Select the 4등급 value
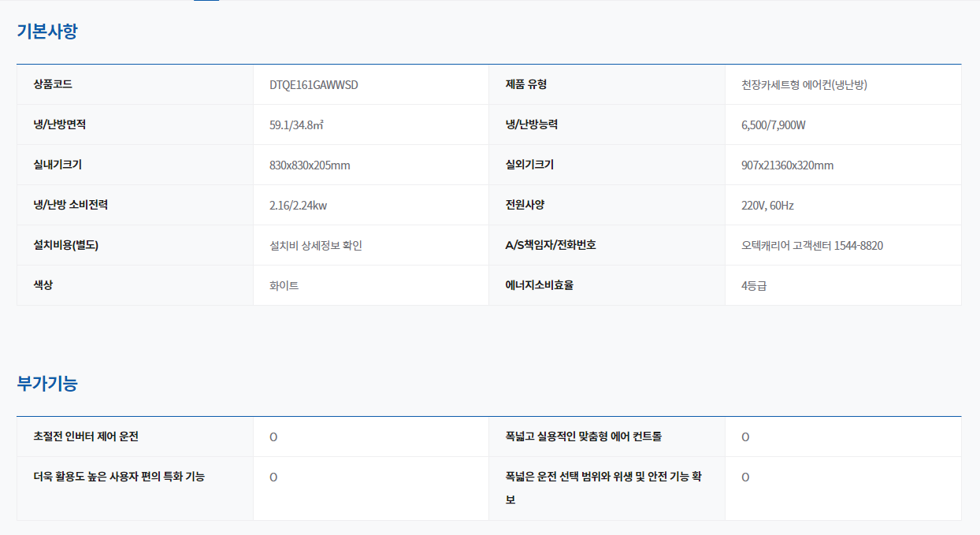Viewport: 980px width, 535px height. (754, 286)
